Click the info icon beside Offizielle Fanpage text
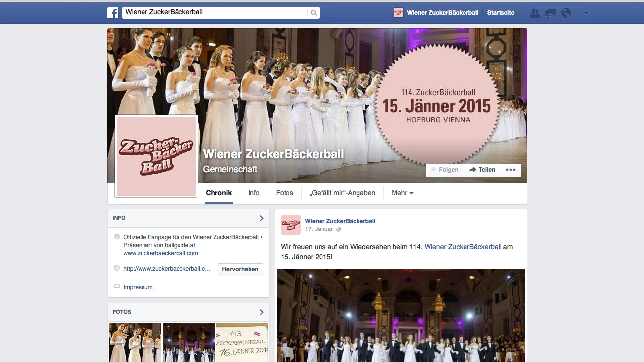 [x=117, y=237]
